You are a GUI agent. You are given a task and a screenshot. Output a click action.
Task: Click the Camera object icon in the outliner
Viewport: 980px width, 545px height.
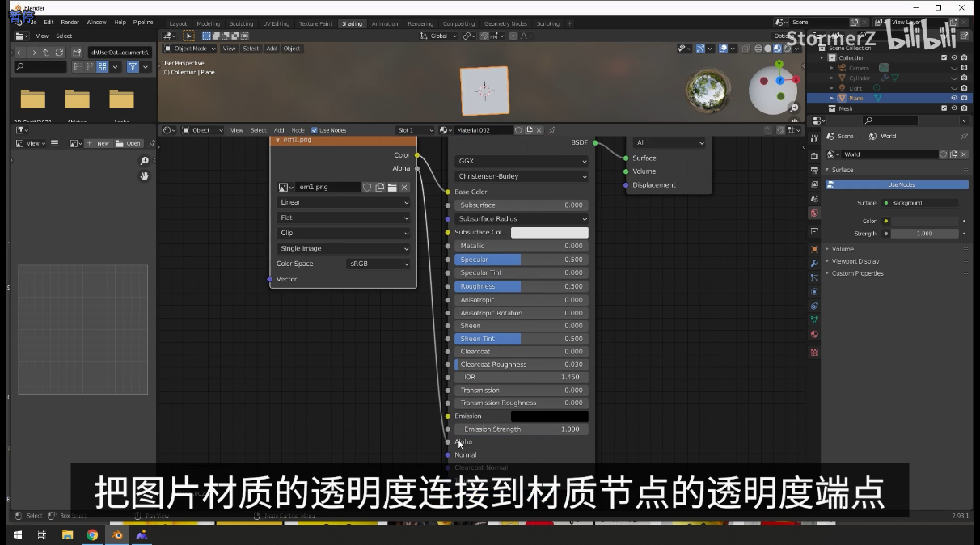[x=843, y=68]
